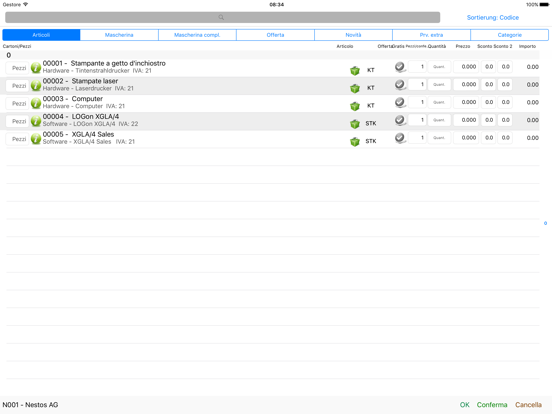Toggle Gratis checkmark for article 00001

pyautogui.click(x=400, y=67)
